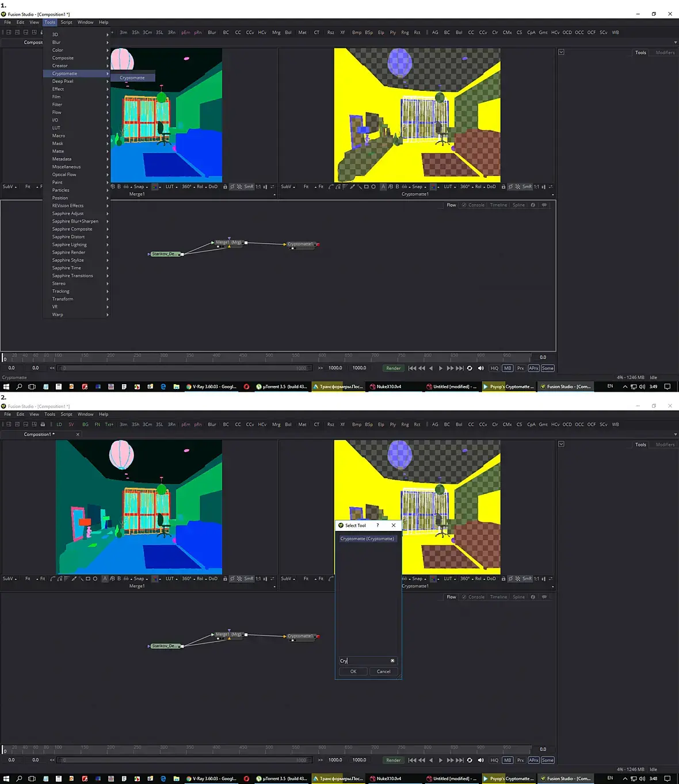Choose Cryptomatte in the opened submenu
Image resolution: width=679 pixels, height=784 pixels.
point(132,78)
